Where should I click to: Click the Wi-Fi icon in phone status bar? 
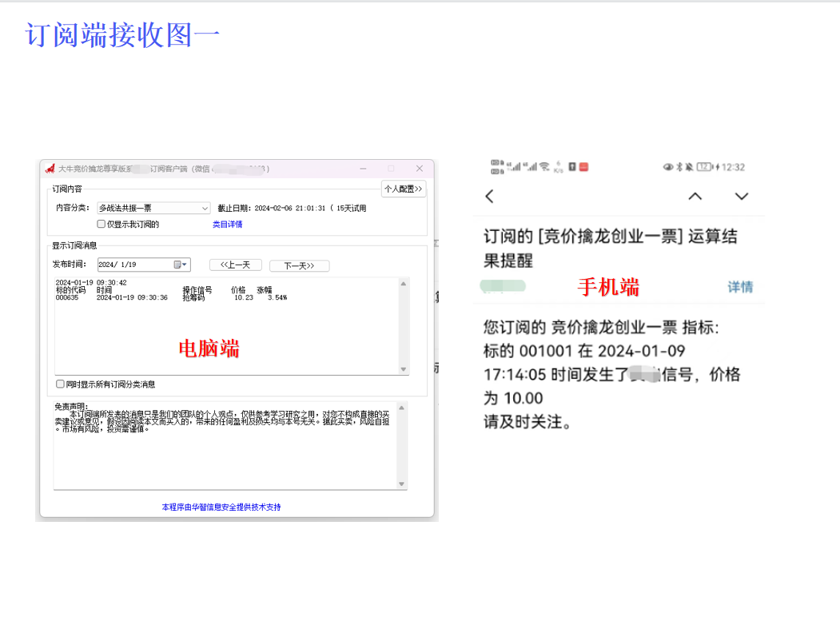click(x=544, y=167)
